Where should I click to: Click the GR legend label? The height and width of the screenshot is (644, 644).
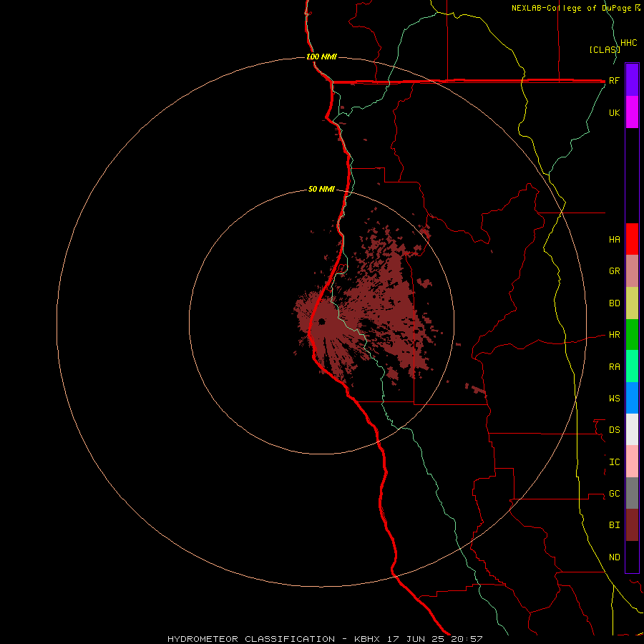(x=614, y=271)
